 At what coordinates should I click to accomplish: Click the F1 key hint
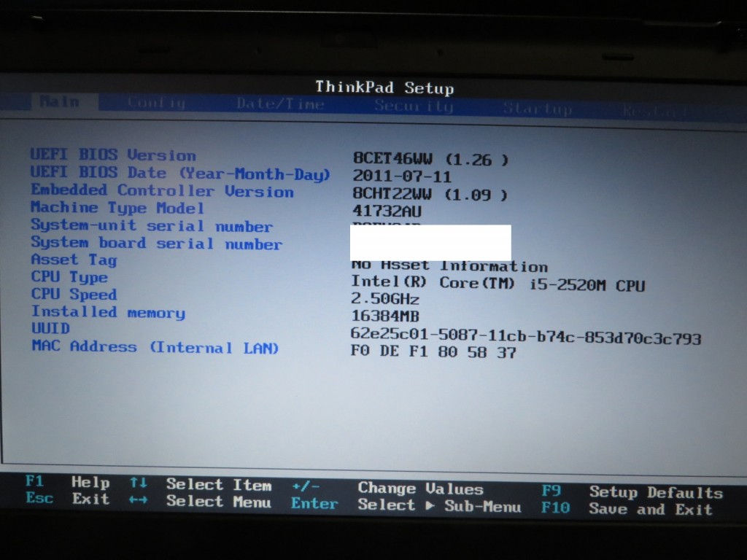click(34, 481)
